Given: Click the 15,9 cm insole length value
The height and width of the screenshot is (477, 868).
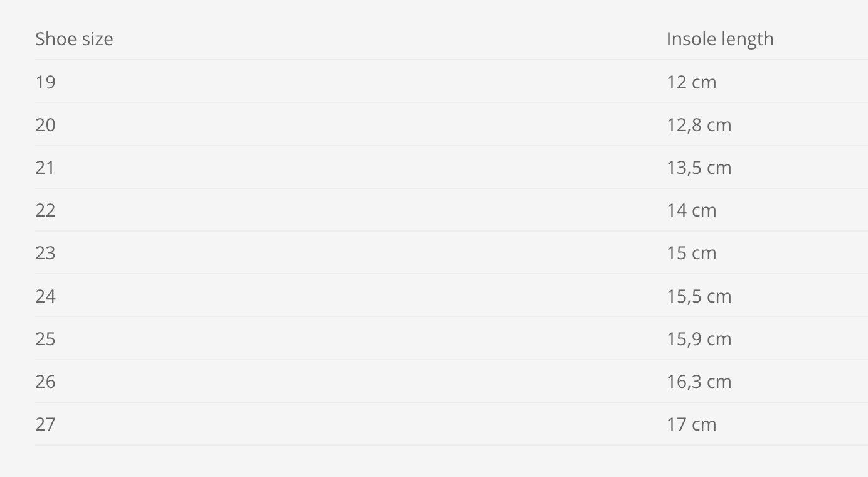Looking at the screenshot, I should pos(699,339).
